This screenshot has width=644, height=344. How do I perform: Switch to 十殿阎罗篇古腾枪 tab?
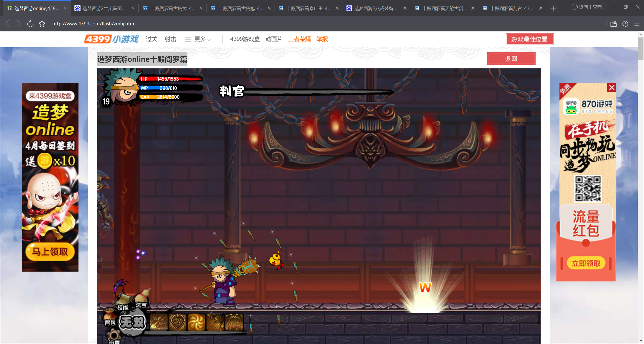point(240,8)
